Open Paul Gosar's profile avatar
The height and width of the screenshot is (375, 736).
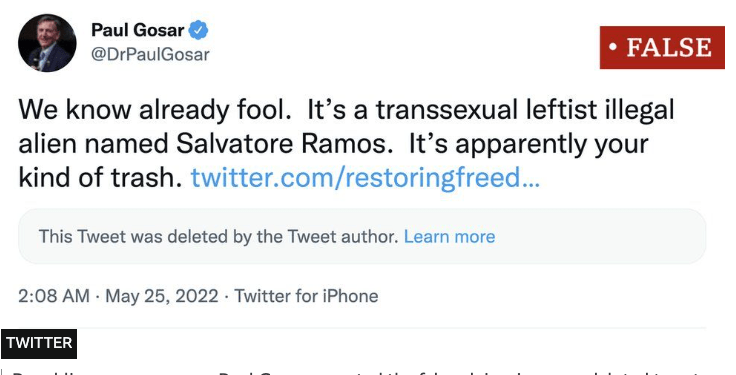47,43
